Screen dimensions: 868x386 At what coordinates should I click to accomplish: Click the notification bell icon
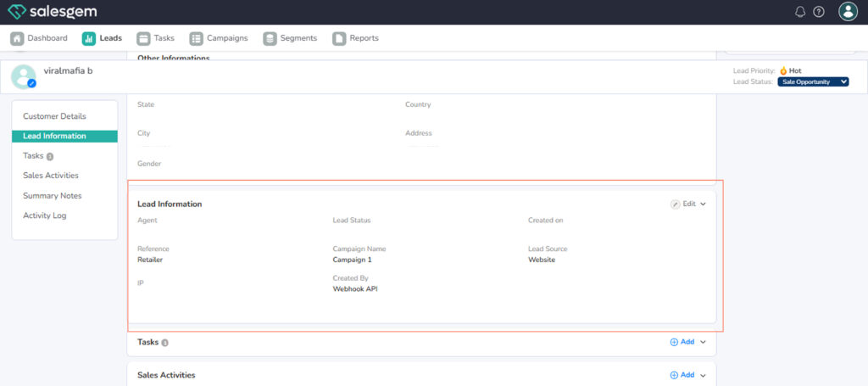point(800,12)
